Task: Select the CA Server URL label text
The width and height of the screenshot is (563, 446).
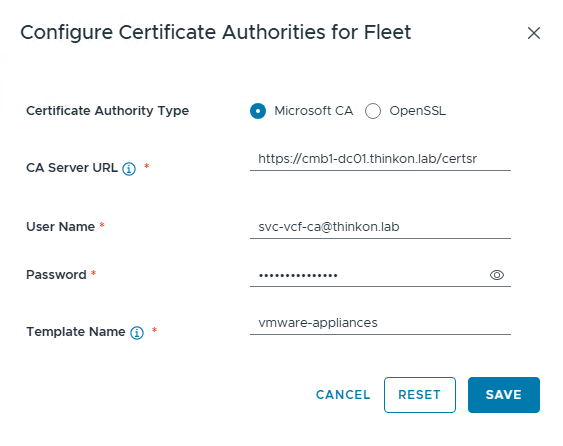Action: 72,168
